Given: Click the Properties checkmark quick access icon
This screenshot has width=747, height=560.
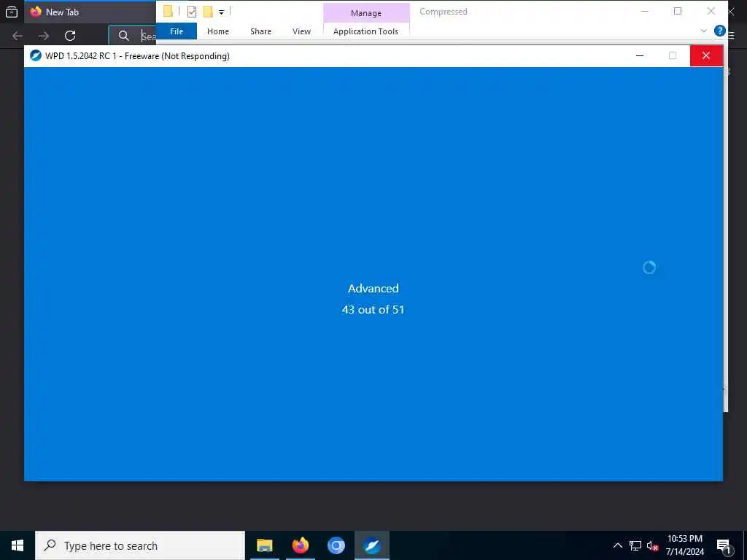Looking at the screenshot, I should (192, 12).
